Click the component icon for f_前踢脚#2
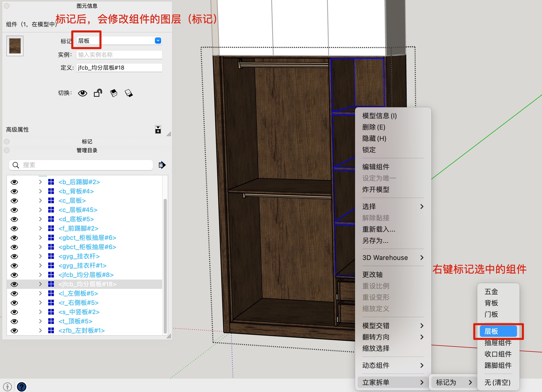Image resolution: width=542 pixels, height=392 pixels. pos(51,228)
